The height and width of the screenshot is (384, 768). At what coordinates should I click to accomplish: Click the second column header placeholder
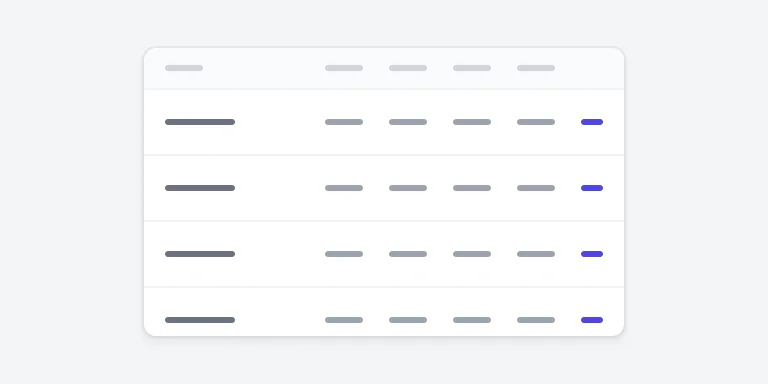click(344, 68)
